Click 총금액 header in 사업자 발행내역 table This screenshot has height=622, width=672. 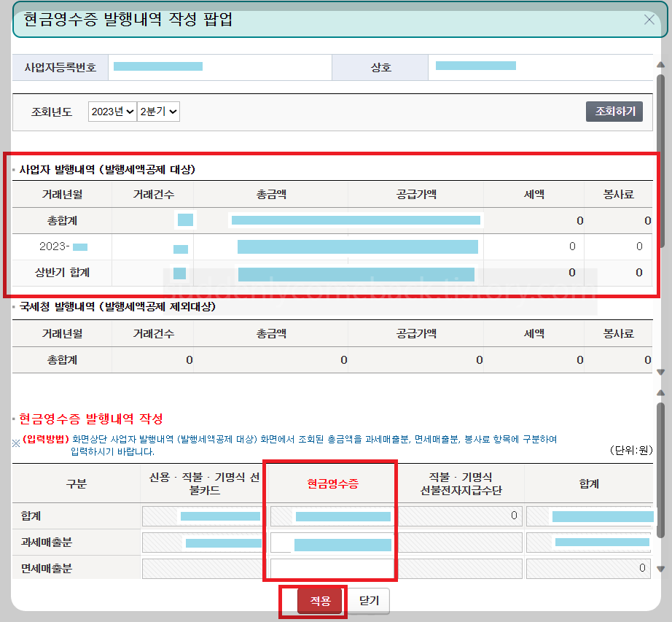click(271, 195)
